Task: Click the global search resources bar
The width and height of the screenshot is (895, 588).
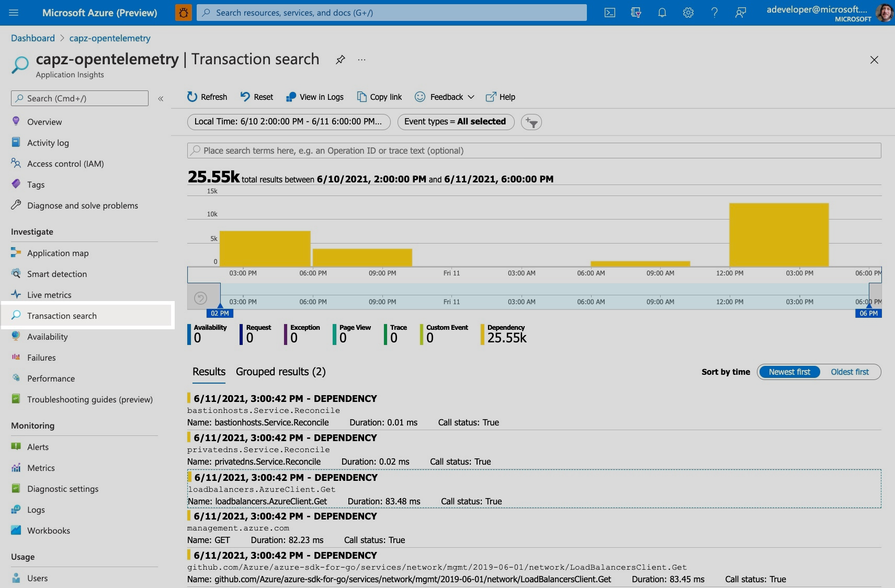Action: point(392,13)
